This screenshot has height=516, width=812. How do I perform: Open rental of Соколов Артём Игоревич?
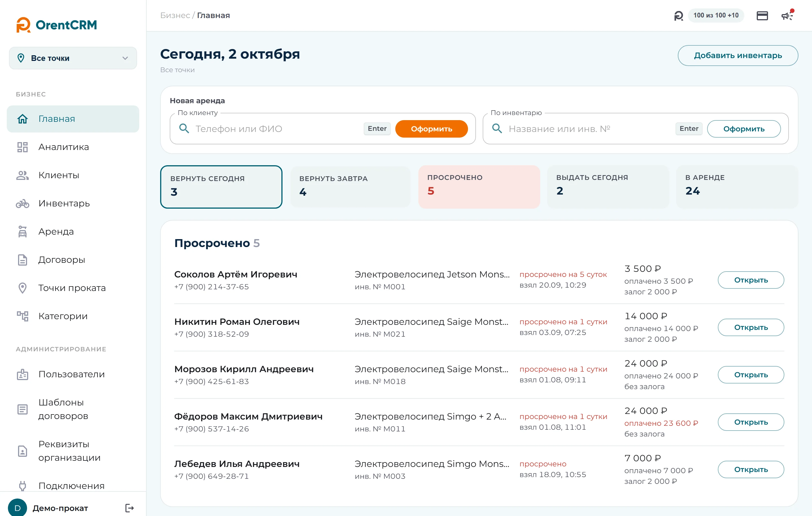751,280
